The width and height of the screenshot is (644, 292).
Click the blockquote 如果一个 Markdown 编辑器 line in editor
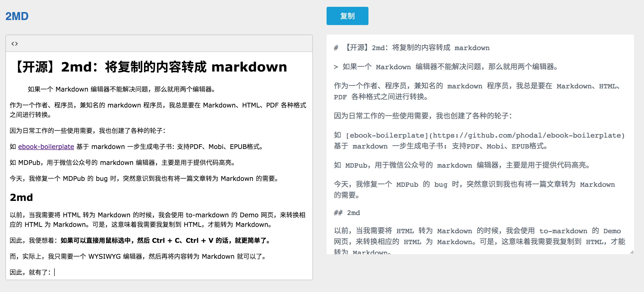tap(122, 89)
